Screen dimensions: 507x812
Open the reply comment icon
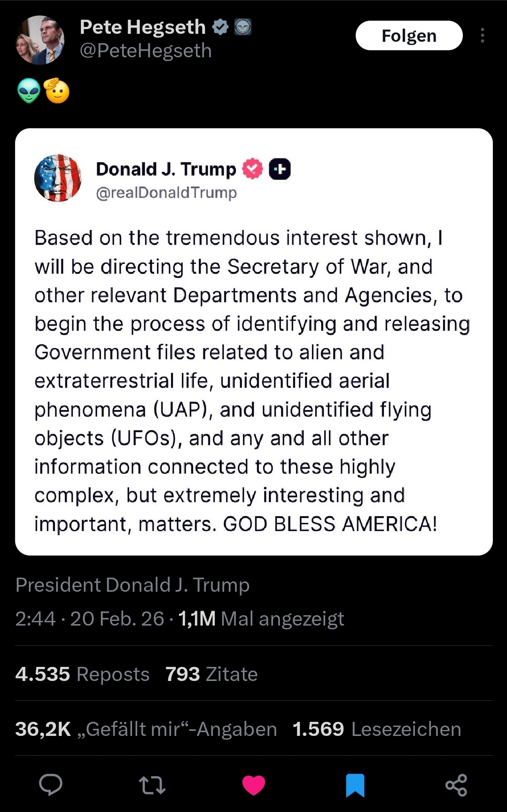50,784
